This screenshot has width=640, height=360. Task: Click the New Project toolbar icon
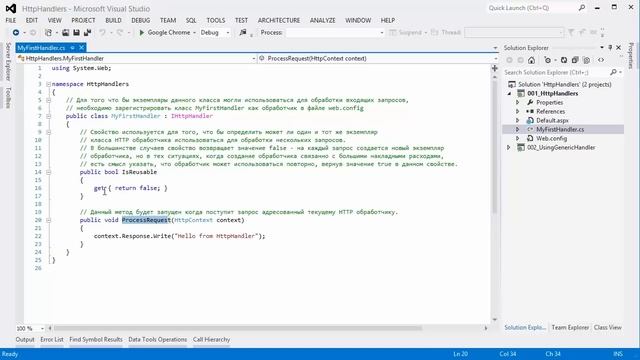pyautogui.click(x=48, y=32)
